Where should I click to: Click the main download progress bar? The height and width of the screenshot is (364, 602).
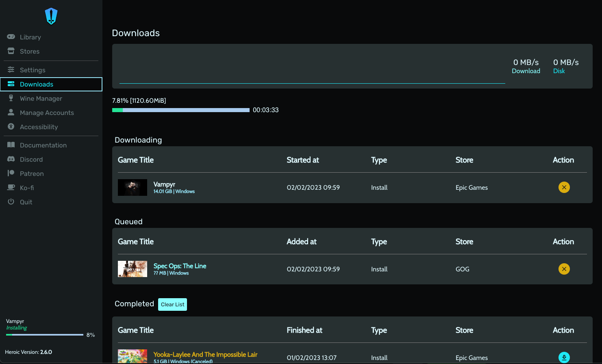point(181,110)
